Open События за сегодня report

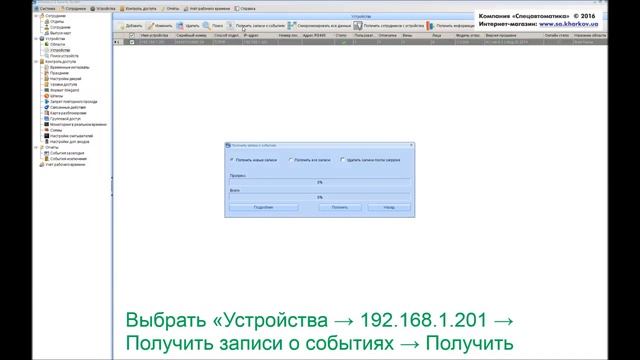click(64, 153)
